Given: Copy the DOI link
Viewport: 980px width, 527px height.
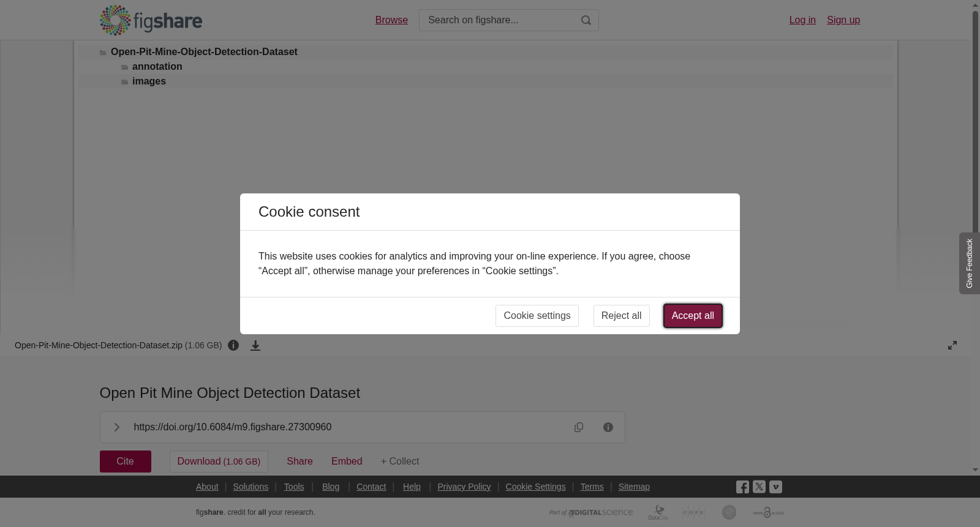Looking at the screenshot, I should pos(579,427).
